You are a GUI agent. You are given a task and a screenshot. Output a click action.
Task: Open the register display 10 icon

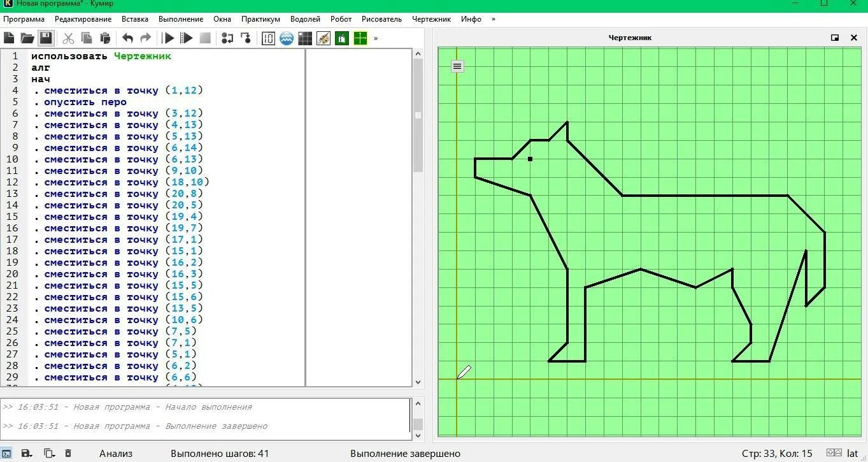268,38
